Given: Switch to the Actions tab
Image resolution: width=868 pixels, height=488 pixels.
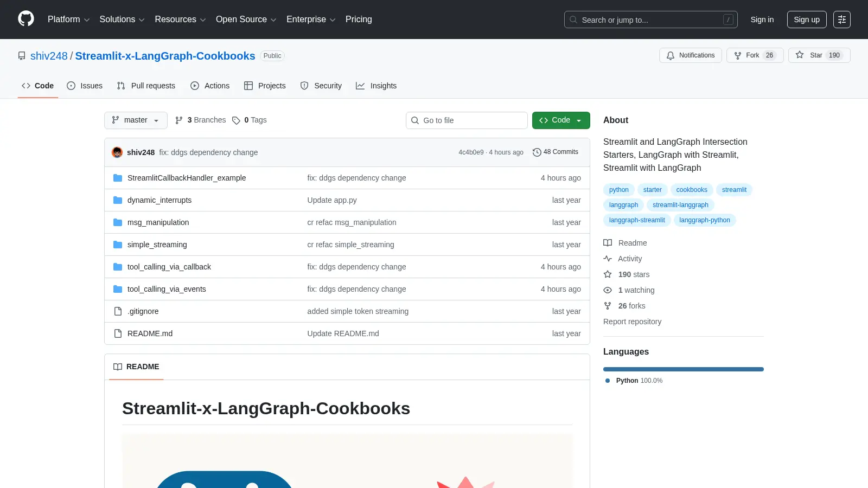Looking at the screenshot, I should coord(210,86).
